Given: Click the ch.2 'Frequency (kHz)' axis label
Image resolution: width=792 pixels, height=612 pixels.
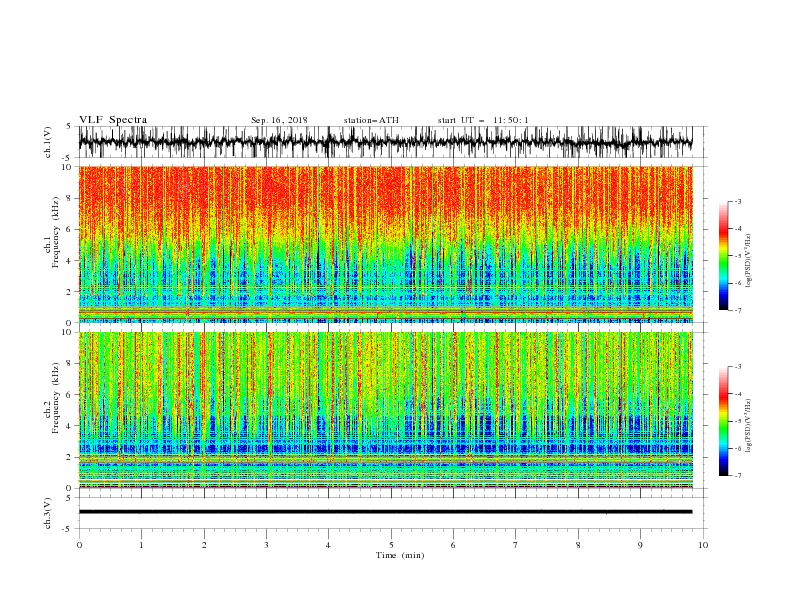Looking at the screenshot, I should 56,397.
